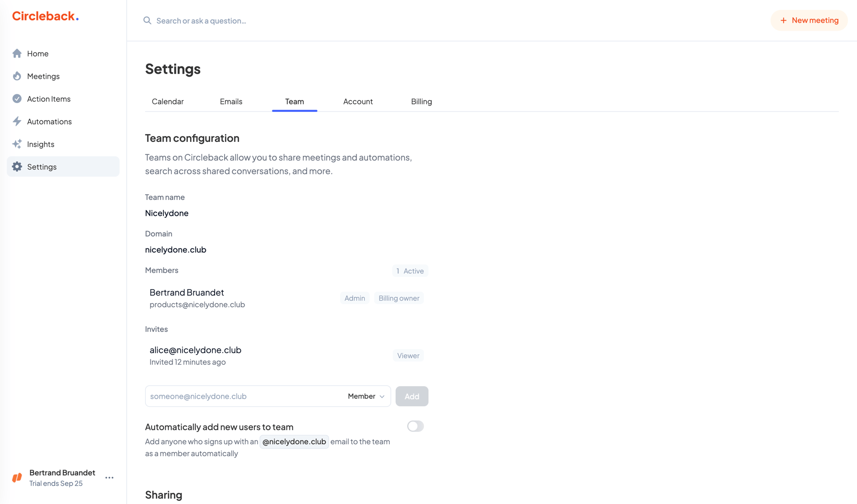
Task: Enable automatically add new users to team
Action: 415,426
